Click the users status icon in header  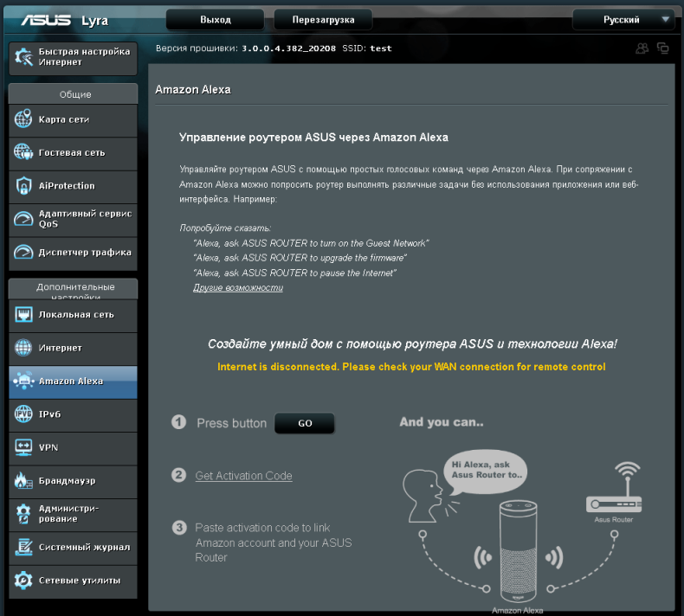click(x=642, y=48)
